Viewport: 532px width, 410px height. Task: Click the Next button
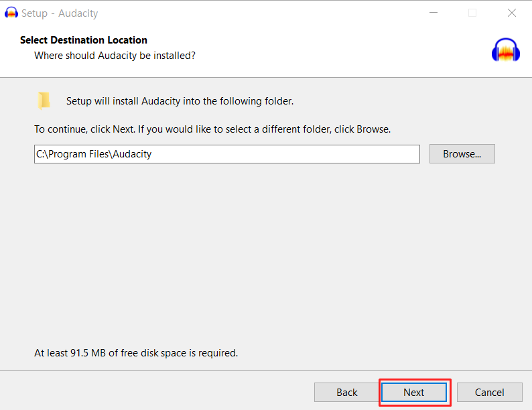pos(414,393)
